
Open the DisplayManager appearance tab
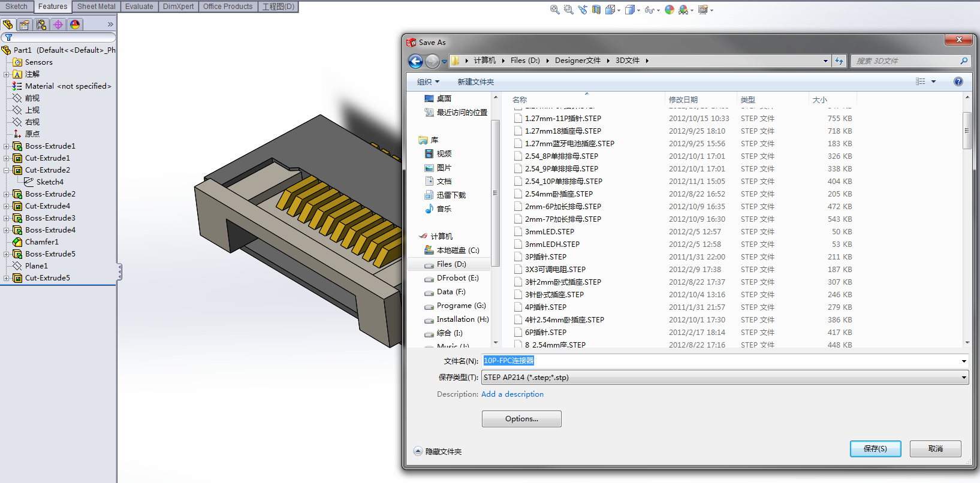(75, 25)
